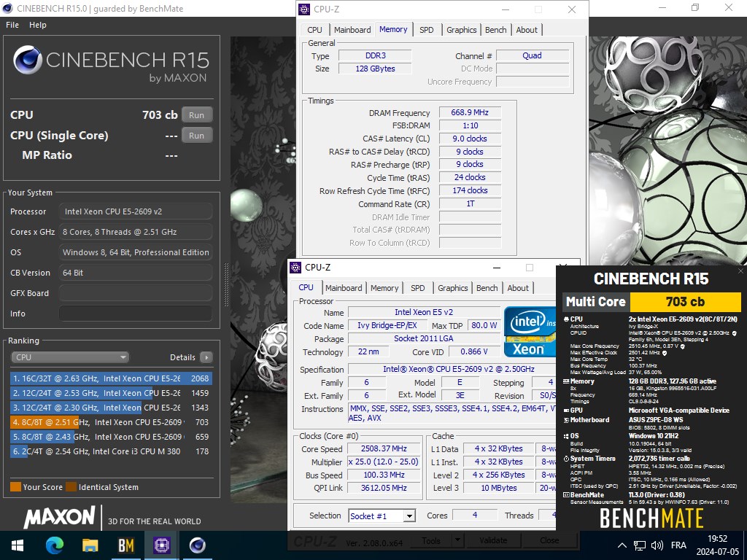Open the Windows Start menu
The image size is (747, 560).
point(18,545)
